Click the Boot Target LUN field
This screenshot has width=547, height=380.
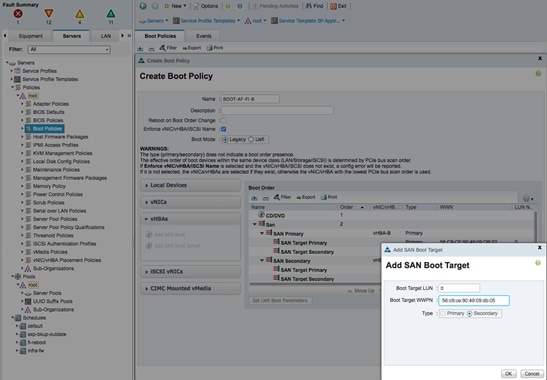pos(459,288)
